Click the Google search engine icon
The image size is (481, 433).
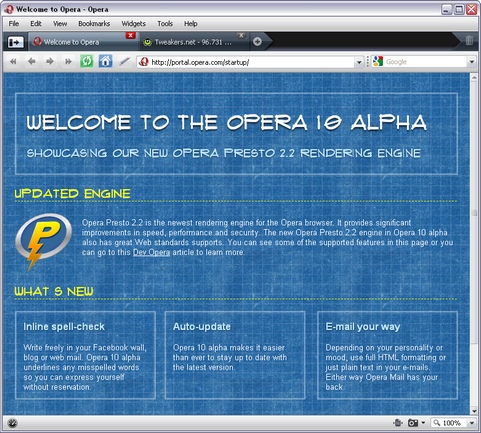[x=378, y=62]
